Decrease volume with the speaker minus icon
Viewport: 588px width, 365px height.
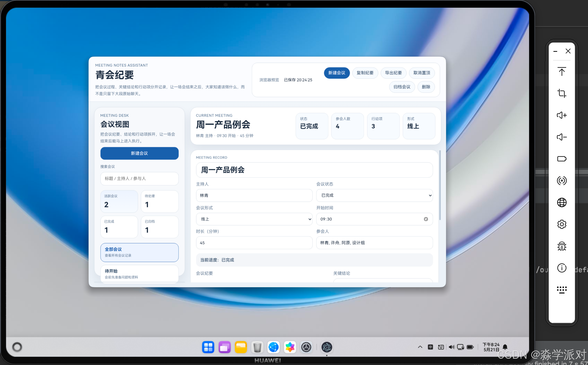[562, 137]
